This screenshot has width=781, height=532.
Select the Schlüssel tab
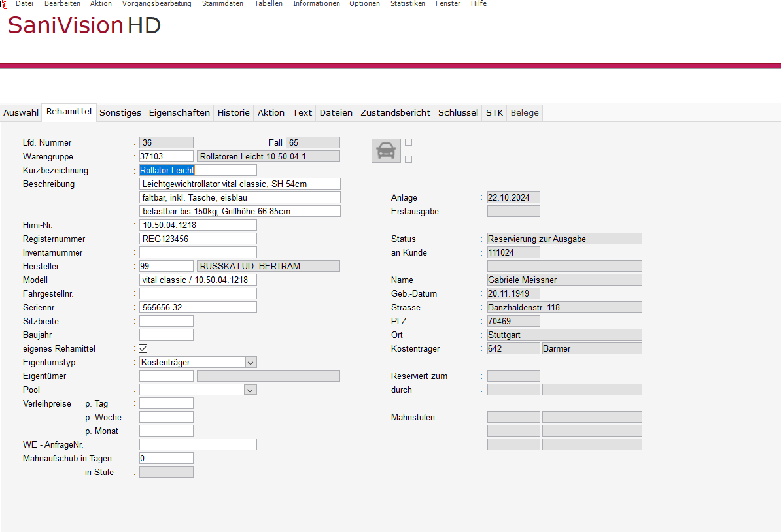(x=458, y=113)
